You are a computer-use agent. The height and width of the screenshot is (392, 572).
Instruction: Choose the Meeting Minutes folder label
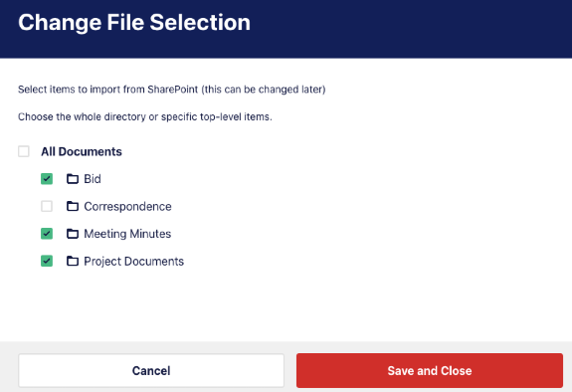[x=127, y=234]
